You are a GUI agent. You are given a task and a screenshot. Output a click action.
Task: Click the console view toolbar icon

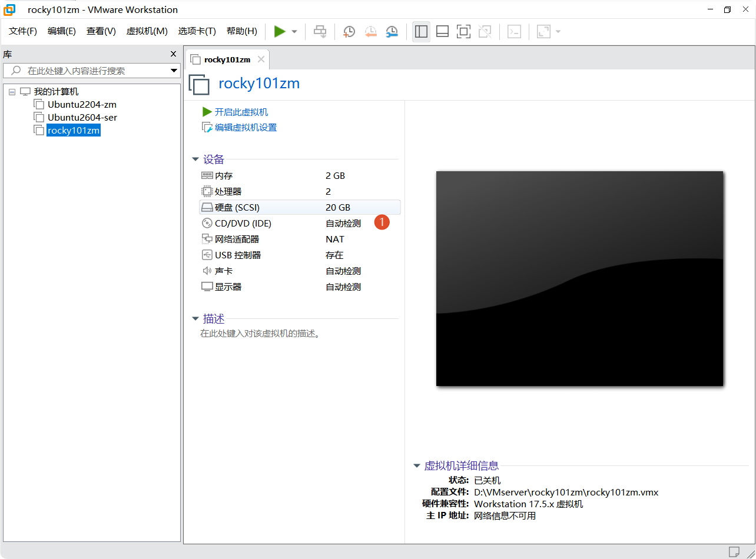(x=514, y=31)
